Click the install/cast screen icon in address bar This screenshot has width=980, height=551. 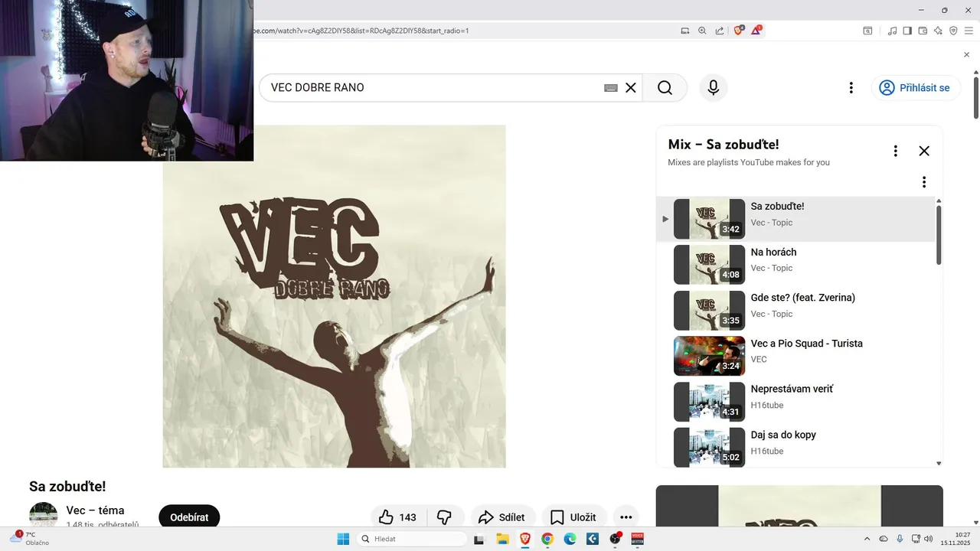(x=685, y=31)
